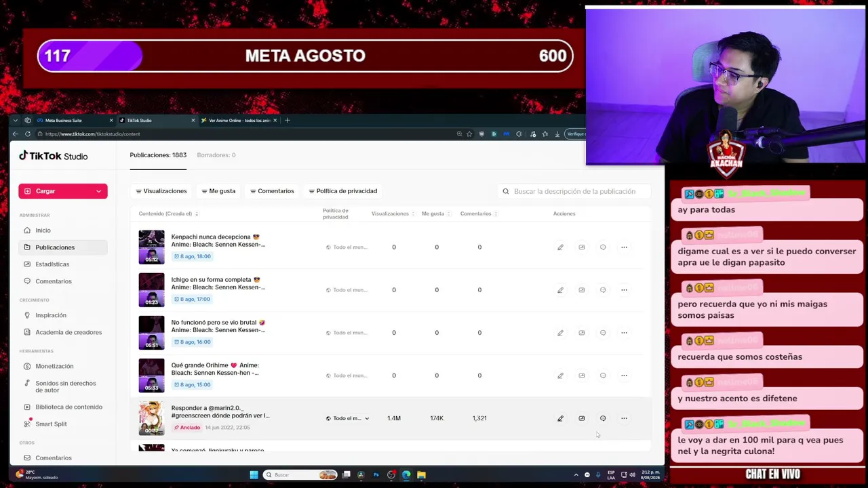Open more options for Kenpachi post
The image size is (868, 488).
624,247
